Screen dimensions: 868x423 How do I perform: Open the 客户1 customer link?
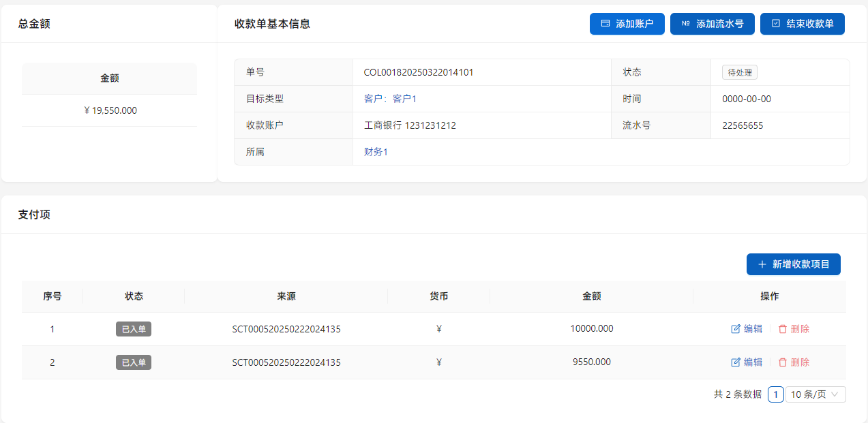click(x=404, y=99)
